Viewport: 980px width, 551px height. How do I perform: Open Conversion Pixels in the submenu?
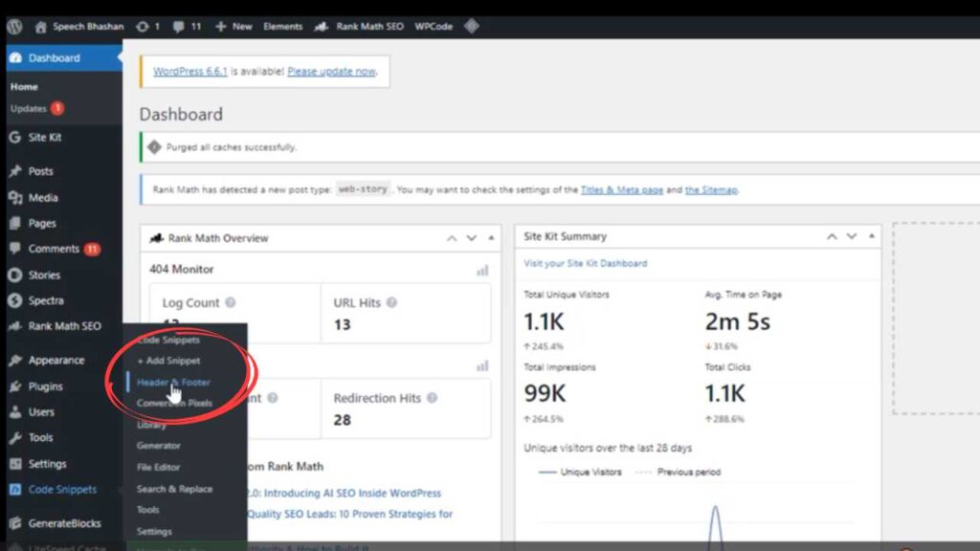[174, 403]
